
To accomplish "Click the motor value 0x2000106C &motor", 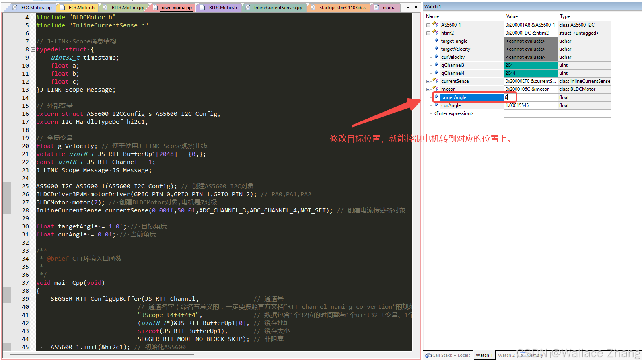I will [x=527, y=89].
